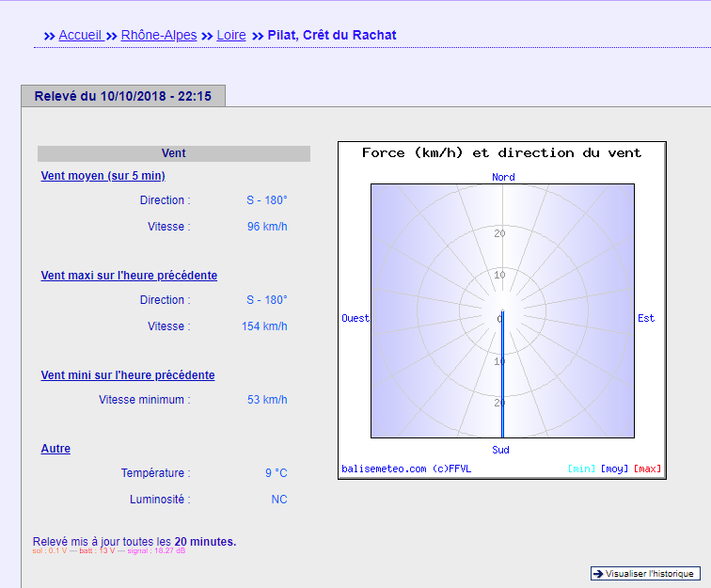
Task: Click the 'Visualiser l'historique' button
Action: pos(645,574)
